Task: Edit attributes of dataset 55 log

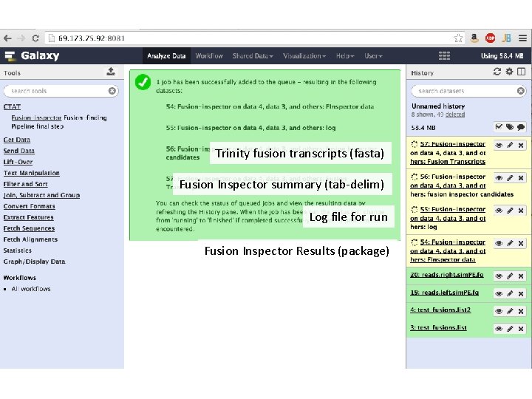Action: 510,211
